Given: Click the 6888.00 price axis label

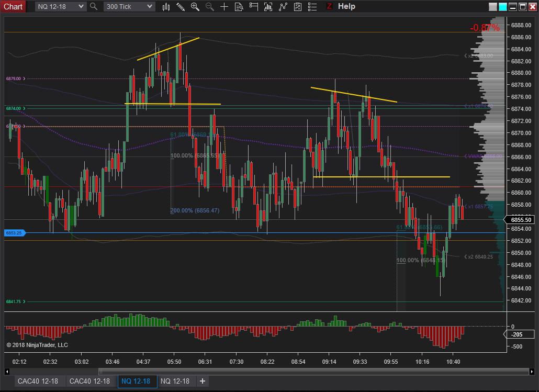Looking at the screenshot, I should coord(521,25).
